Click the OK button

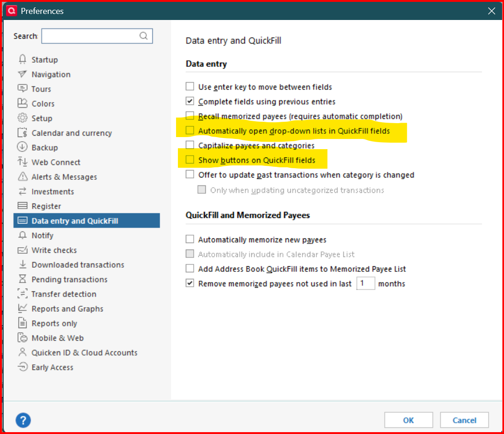click(x=408, y=420)
